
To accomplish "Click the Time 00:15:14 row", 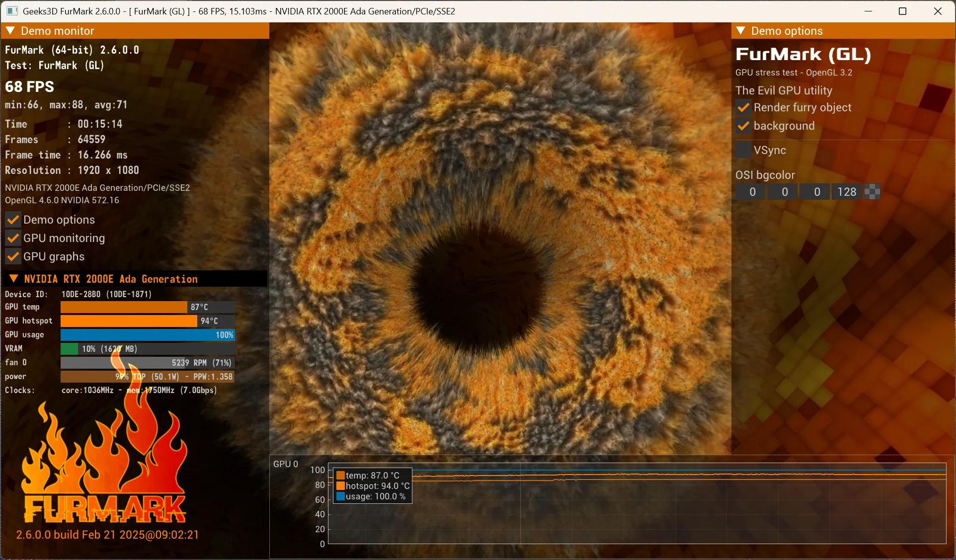I will (x=64, y=124).
